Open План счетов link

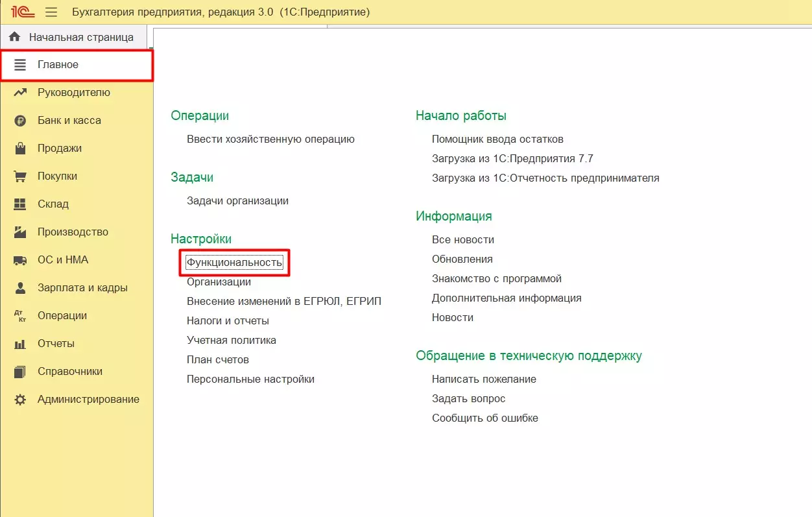218,360
